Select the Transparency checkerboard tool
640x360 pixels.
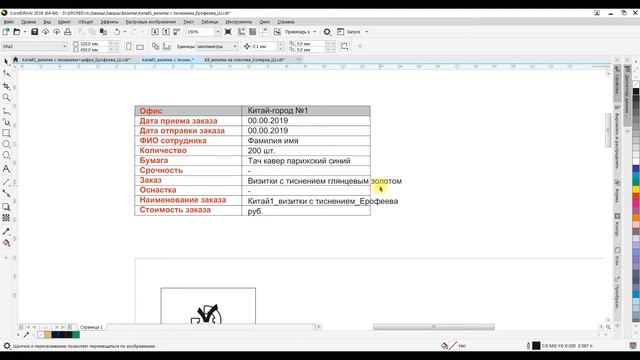coord(6,218)
